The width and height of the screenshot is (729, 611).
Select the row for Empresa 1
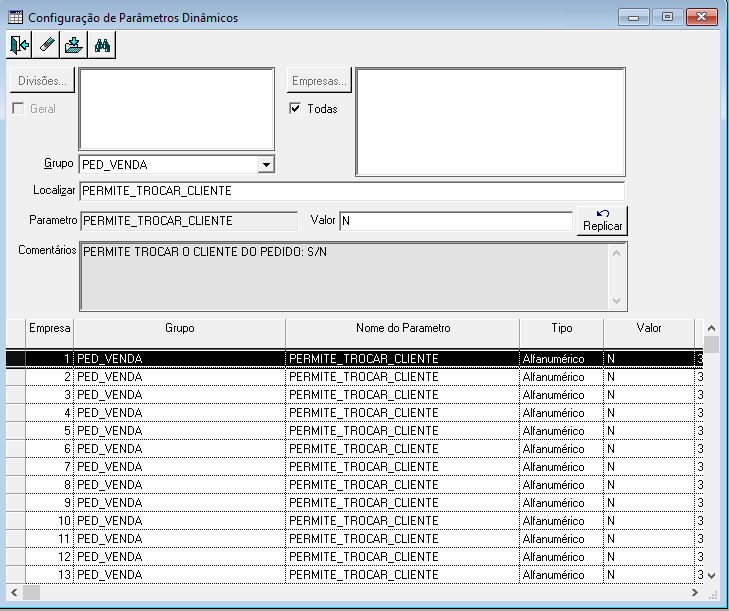click(354, 359)
